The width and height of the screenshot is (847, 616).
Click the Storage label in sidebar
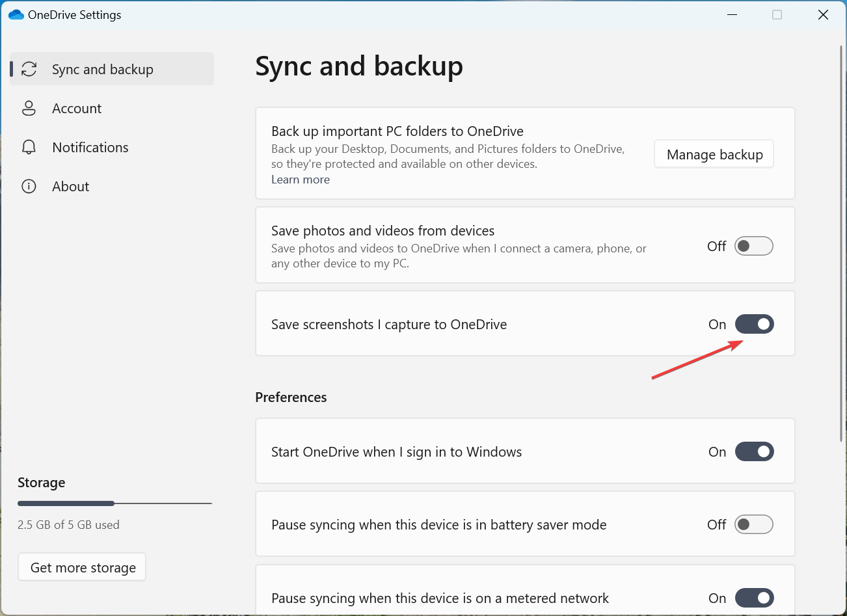click(41, 483)
